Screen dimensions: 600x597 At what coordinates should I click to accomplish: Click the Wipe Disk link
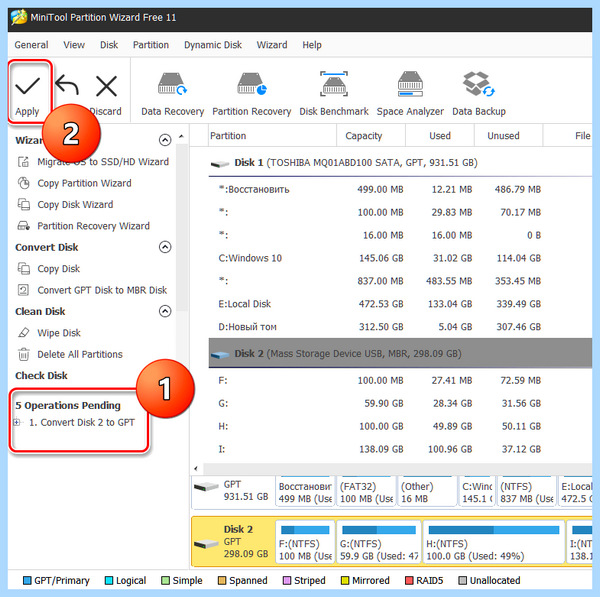click(x=59, y=333)
